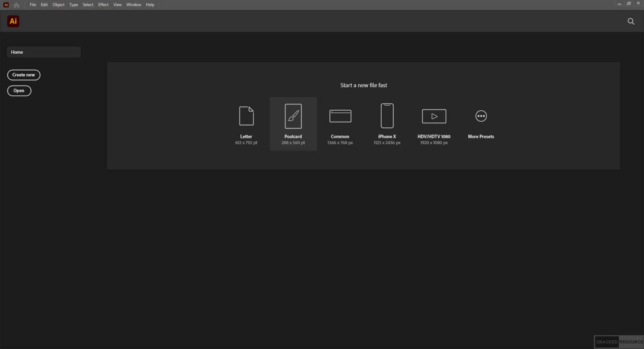Open the Type menu
644x349 pixels.
[x=73, y=5]
